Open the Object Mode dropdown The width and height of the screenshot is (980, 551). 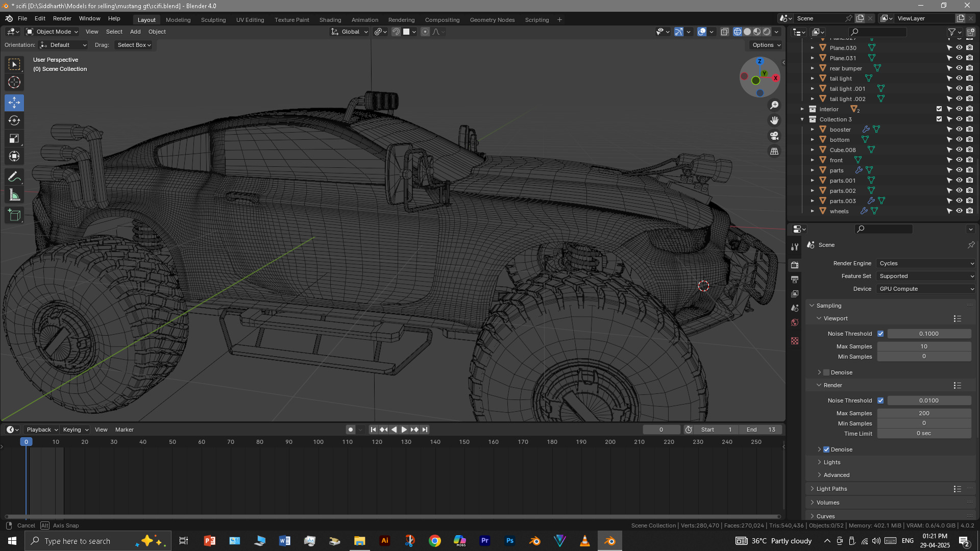coord(52,32)
